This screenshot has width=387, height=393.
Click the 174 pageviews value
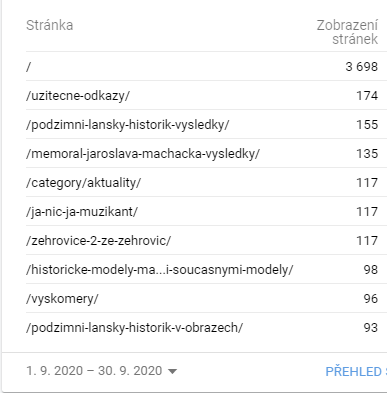(367, 96)
